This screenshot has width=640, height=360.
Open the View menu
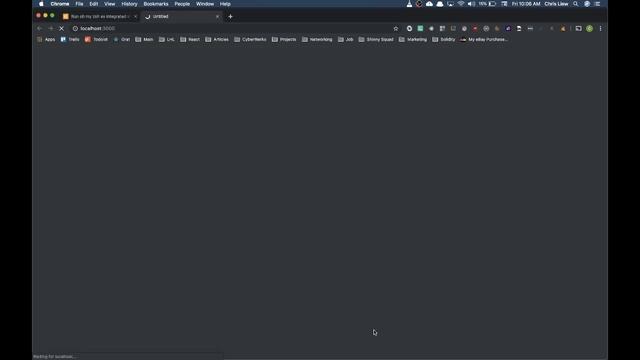pos(109,4)
